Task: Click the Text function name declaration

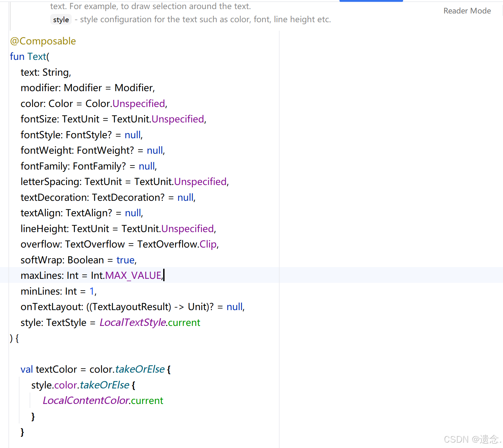Action: (x=37, y=56)
